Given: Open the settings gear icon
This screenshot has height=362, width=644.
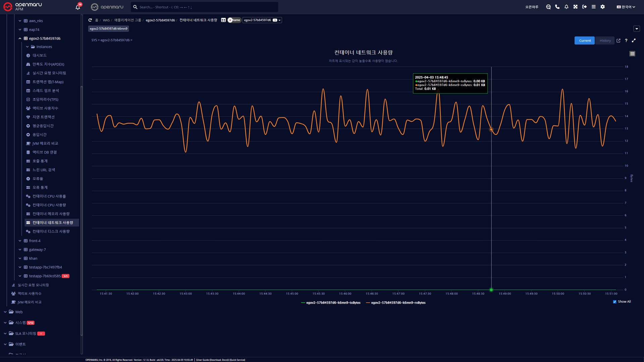Looking at the screenshot, I should click(603, 7).
